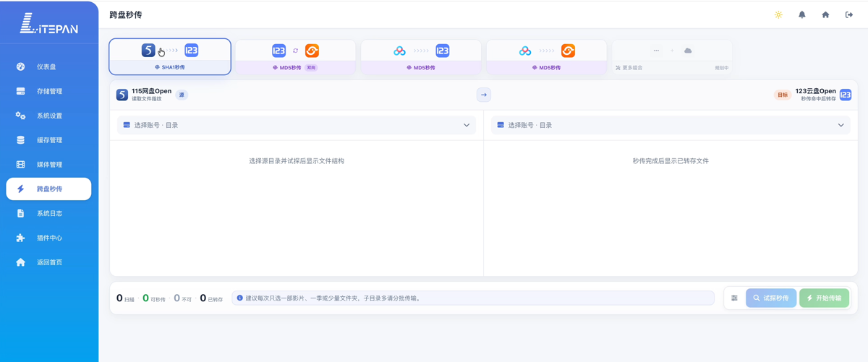Image resolution: width=868 pixels, height=362 pixels.
Task: Click the 目标 badge
Action: [783, 95]
